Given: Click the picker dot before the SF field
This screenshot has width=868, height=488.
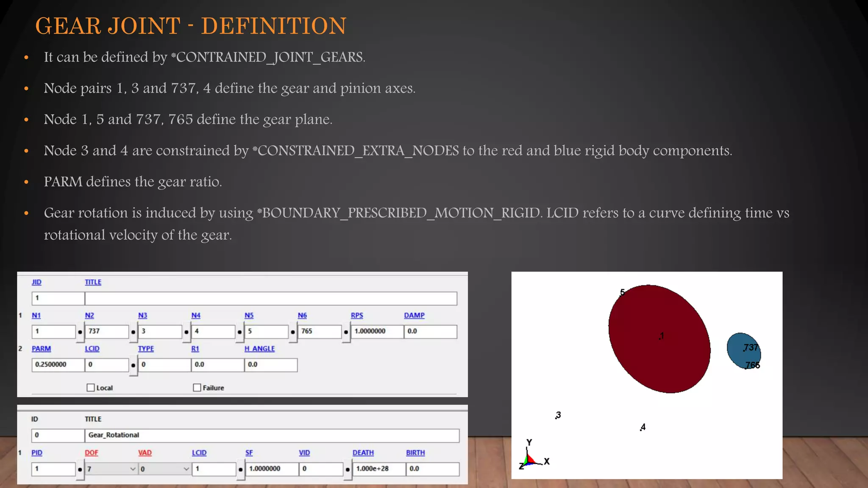Looking at the screenshot, I should (240, 469).
